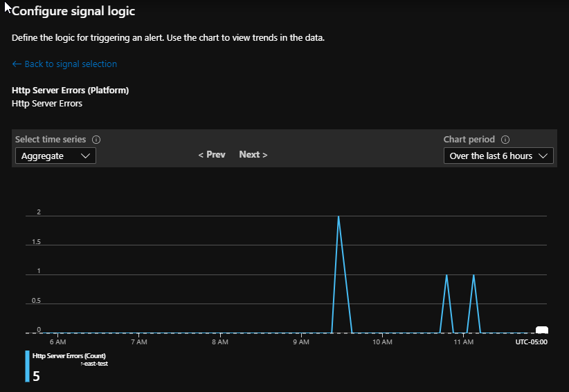This screenshot has width=569, height=392.
Task: Click the 10 AM tick label
Action: click(382, 342)
